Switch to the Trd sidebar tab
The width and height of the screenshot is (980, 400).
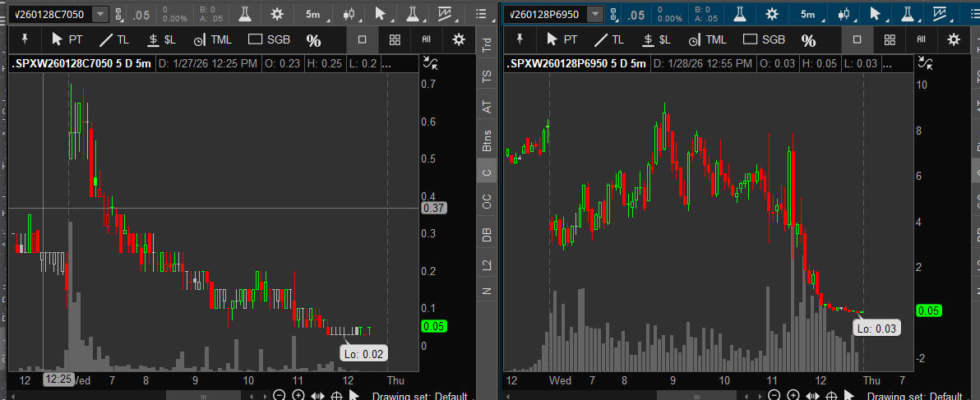tap(487, 46)
